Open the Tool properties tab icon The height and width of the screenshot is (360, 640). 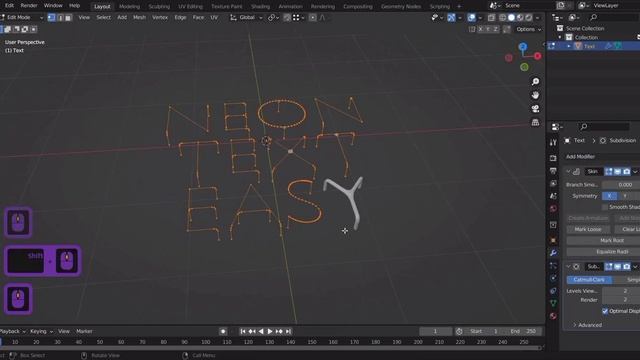(x=553, y=142)
